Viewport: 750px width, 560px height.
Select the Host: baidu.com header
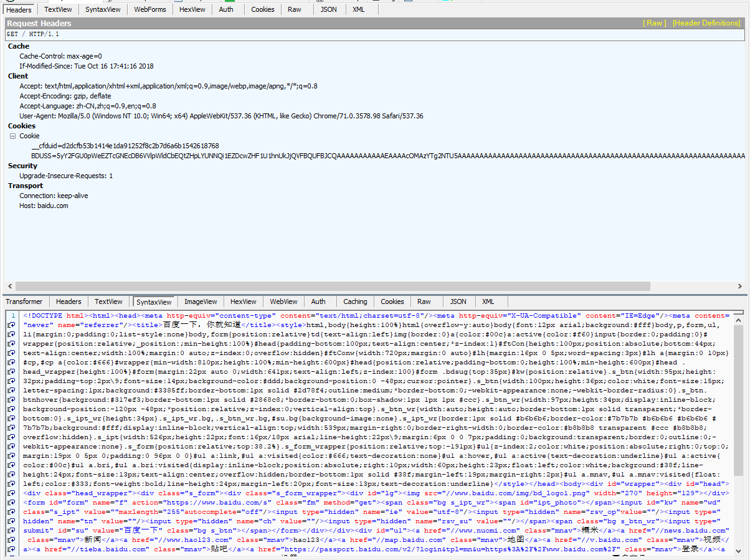pos(44,206)
